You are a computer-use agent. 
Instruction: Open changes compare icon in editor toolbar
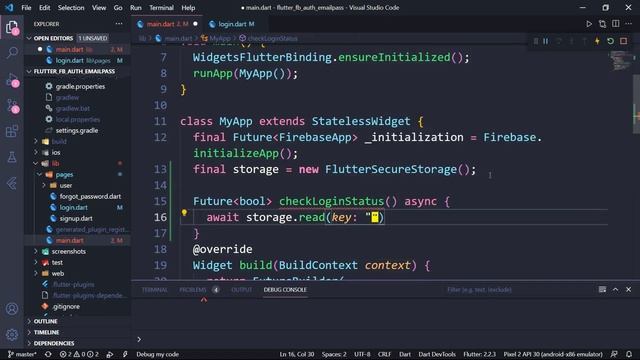point(602,24)
